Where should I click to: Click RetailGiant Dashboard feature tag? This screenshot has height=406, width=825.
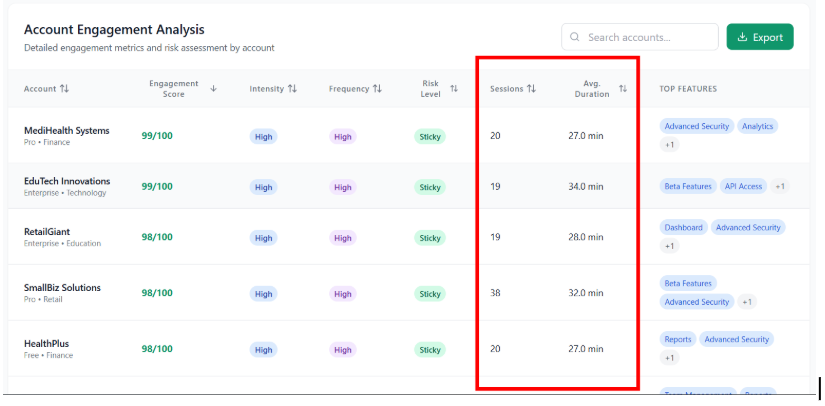pyautogui.click(x=683, y=228)
